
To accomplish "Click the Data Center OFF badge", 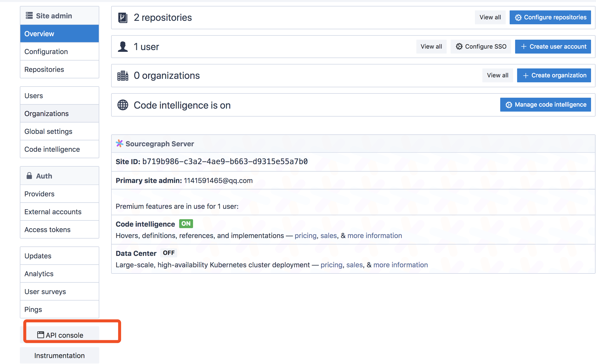I will pyautogui.click(x=169, y=253).
